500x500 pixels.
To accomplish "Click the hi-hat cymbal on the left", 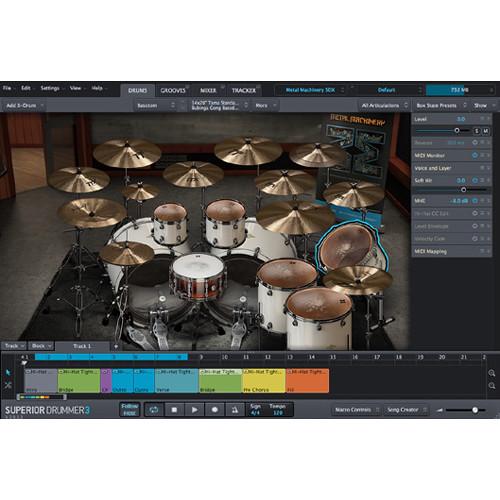I will pyautogui.click(x=127, y=253).
